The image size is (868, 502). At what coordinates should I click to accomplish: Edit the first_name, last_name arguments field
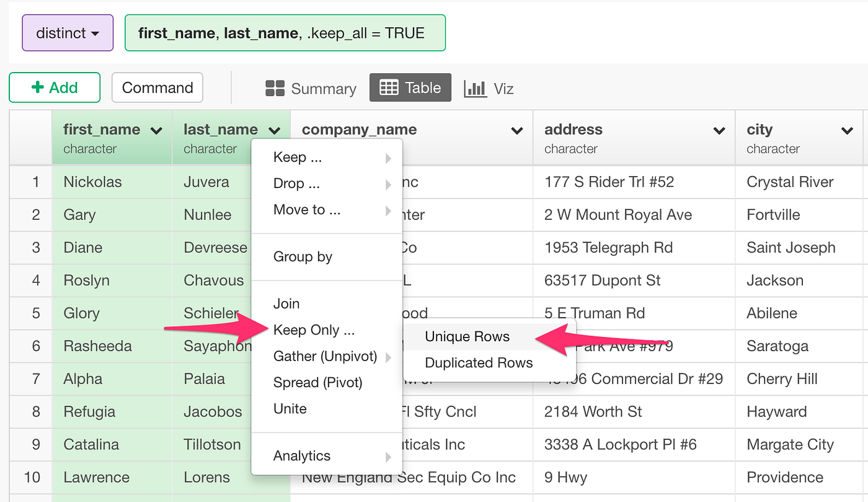[x=285, y=33]
